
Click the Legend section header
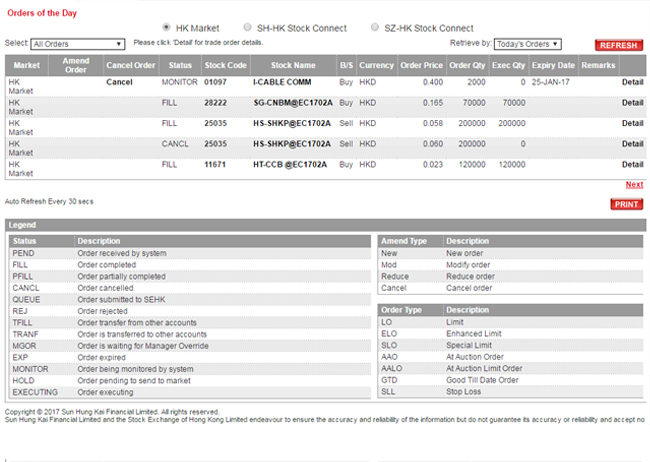[x=325, y=225]
